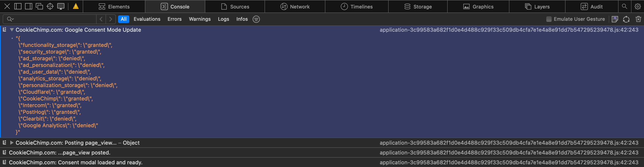
Task: Click the yellow warning triangle indicator
Action: (x=76, y=6)
